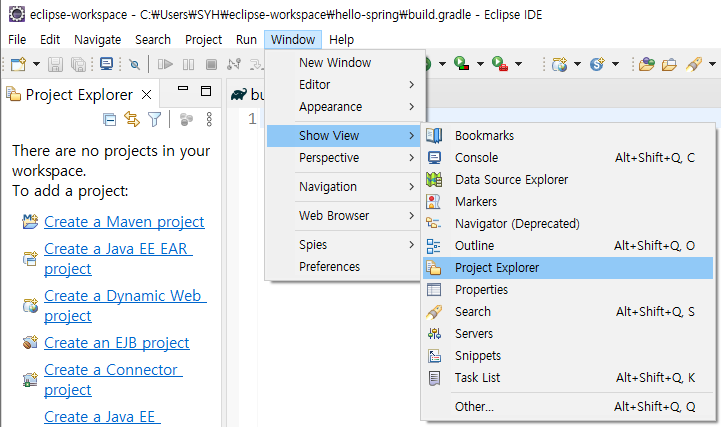This screenshot has width=721, height=427.
Task: Open dropdown arrow beside External Tools icon
Action: [518, 64]
